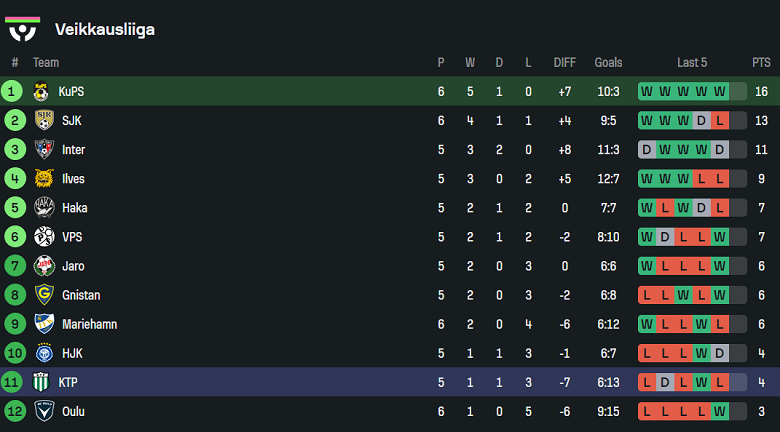Screen dimensions: 780x432
Task: Click the KuPS team crest
Action: [x=42, y=91]
